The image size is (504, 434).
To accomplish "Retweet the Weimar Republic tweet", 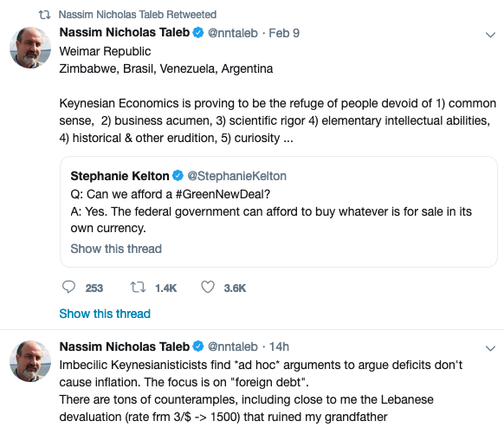I will 138,287.
